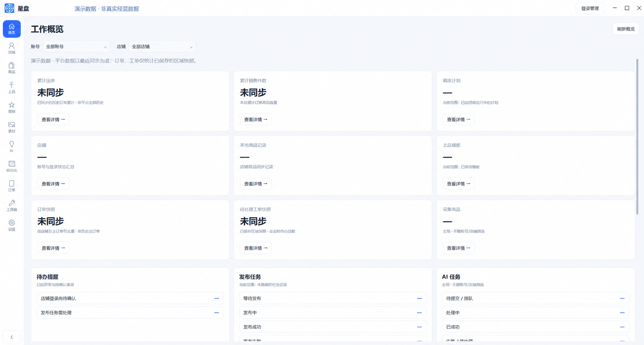The image size is (644, 345).
Task: Open the 工具箱 wrench icon
Action: (12, 206)
